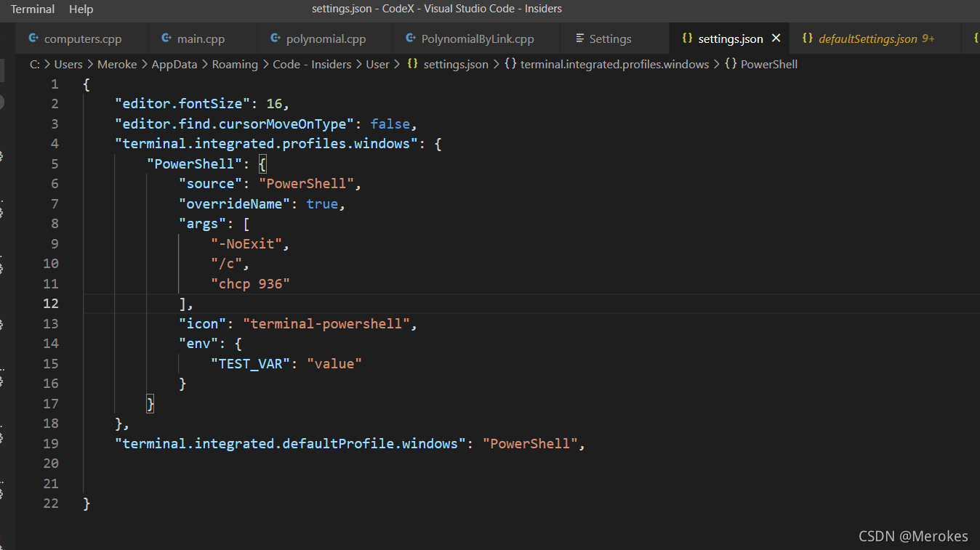This screenshot has height=550, width=980.
Task: Click the "TEST_VAR" key
Action: [x=250, y=364]
